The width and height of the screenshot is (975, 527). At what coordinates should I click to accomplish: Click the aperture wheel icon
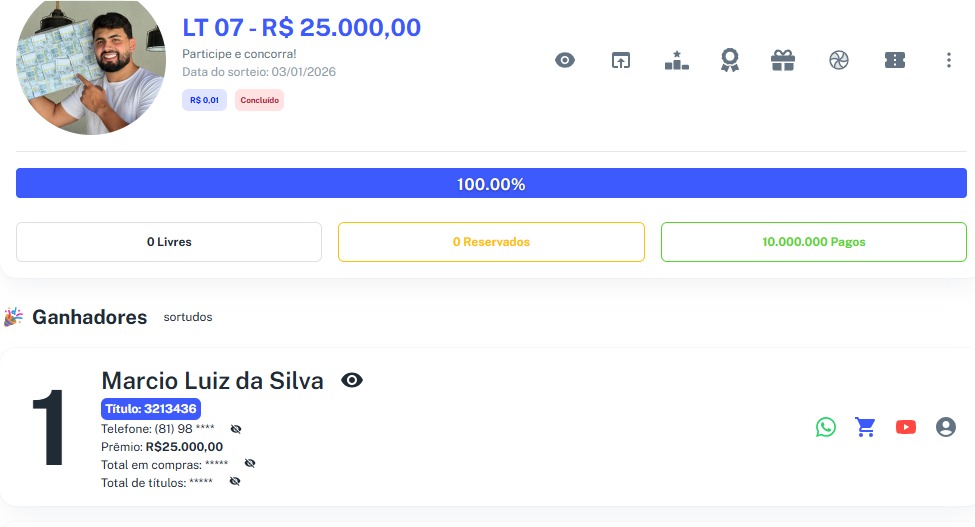[839, 60]
